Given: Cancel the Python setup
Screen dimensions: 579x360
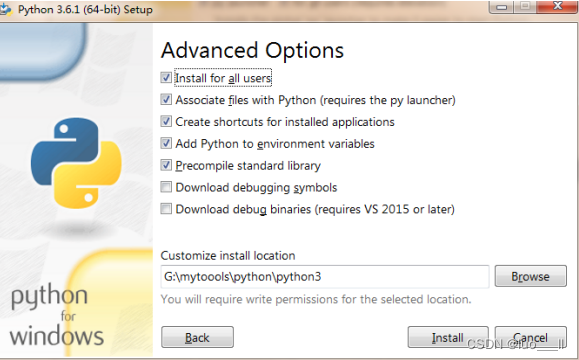Looking at the screenshot, I should 531,337.
